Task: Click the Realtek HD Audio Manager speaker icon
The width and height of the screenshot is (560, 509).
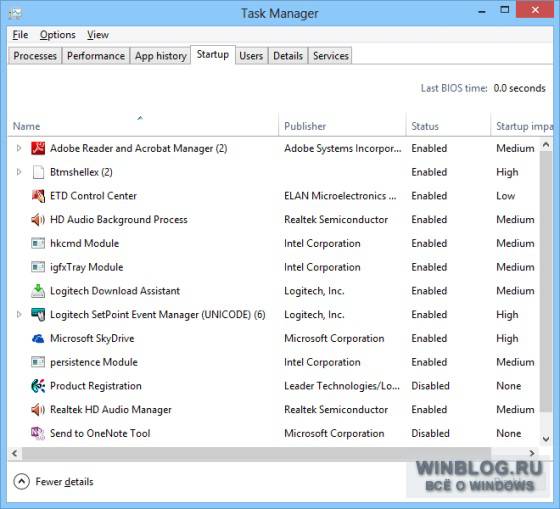Action: click(38, 409)
